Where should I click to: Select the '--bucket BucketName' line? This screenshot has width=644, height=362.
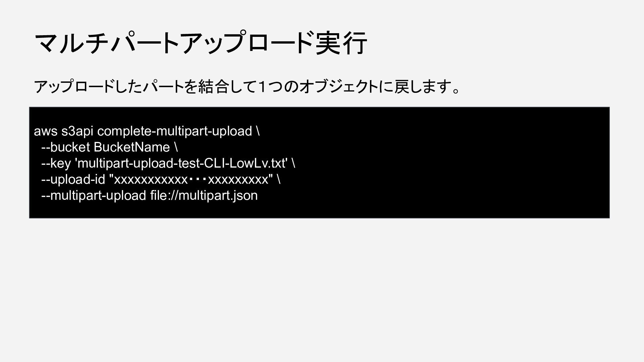[110, 147]
